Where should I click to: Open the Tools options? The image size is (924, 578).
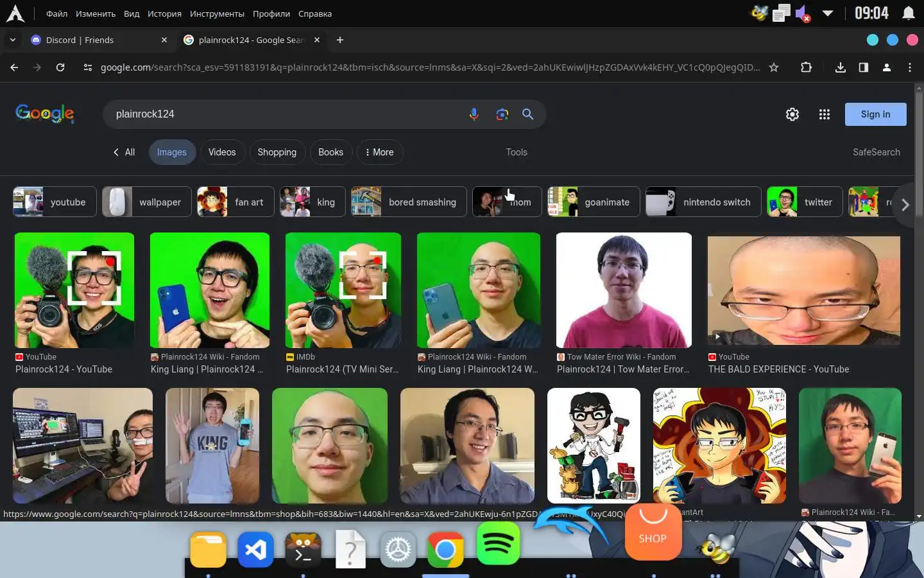517,152
